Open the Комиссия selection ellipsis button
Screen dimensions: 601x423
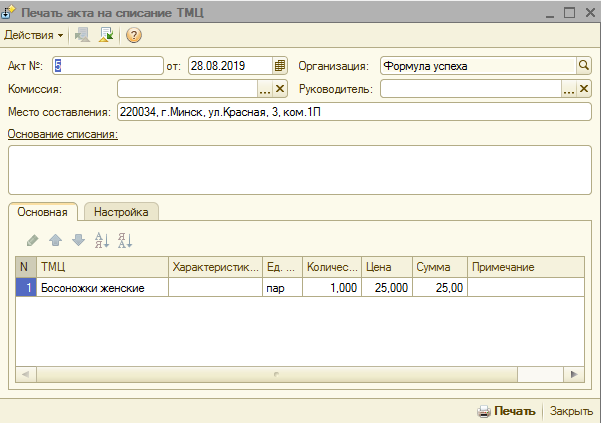click(265, 89)
